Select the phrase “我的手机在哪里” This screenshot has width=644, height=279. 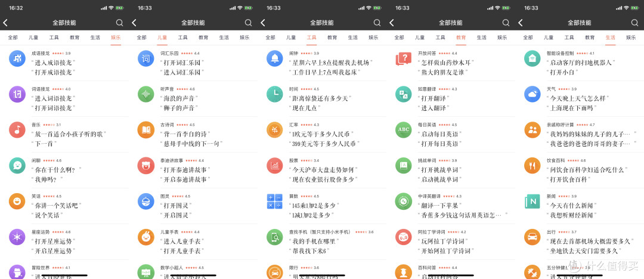315,241
